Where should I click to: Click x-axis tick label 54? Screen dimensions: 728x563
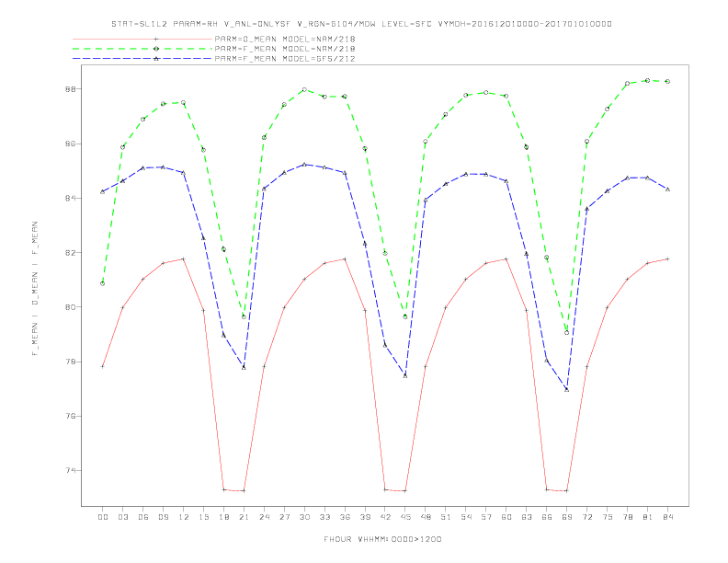point(466,517)
